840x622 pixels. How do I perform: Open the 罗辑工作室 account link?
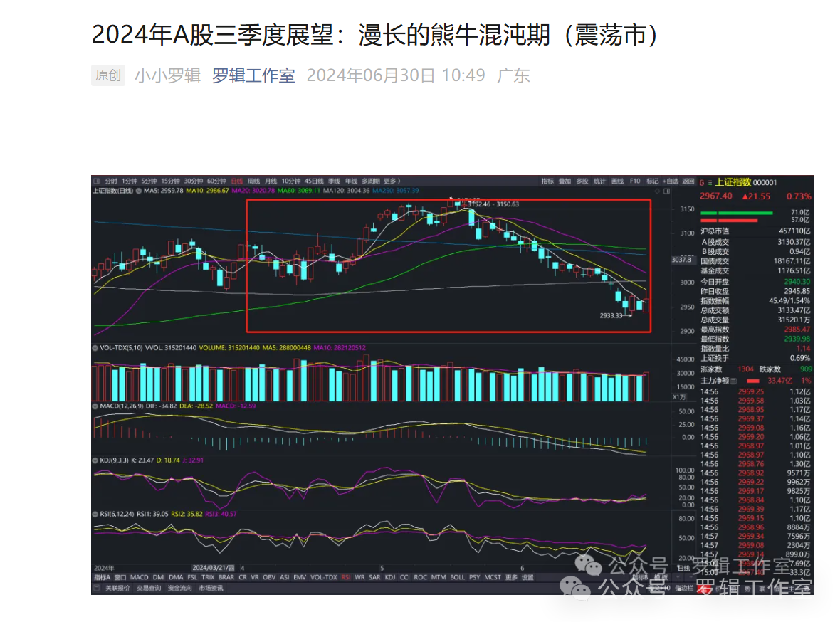click(253, 75)
